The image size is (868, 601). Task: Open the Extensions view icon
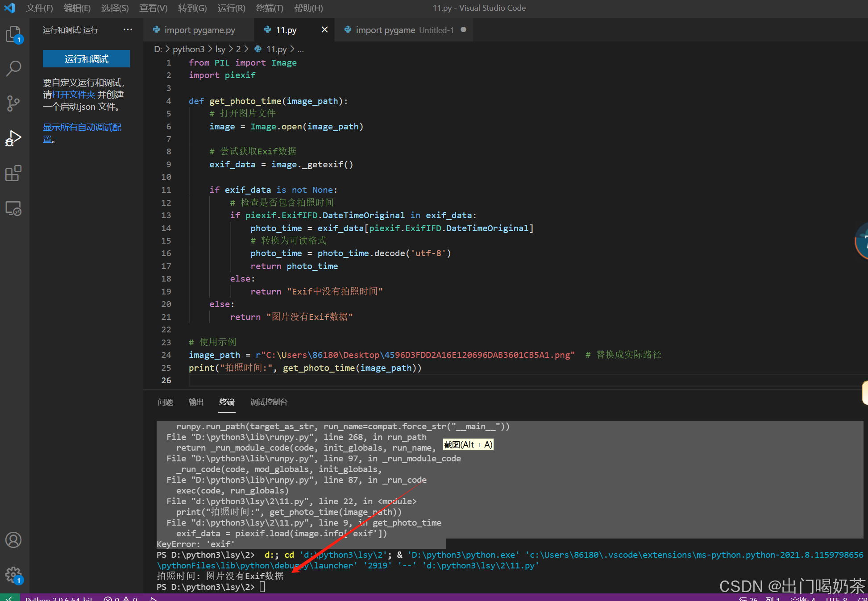13,174
